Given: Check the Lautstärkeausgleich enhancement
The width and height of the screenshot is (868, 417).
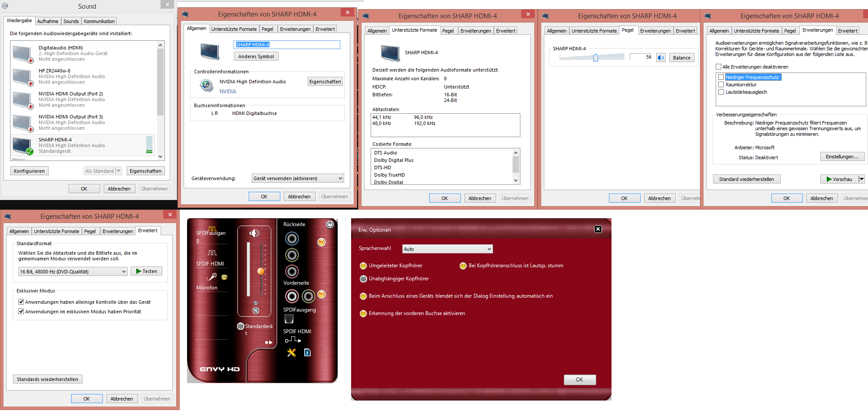Looking at the screenshot, I should point(721,92).
